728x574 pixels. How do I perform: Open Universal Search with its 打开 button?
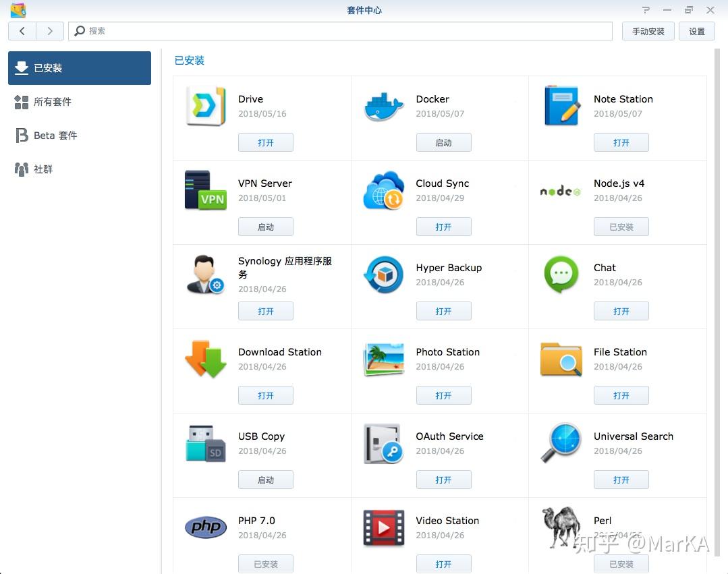coord(621,480)
